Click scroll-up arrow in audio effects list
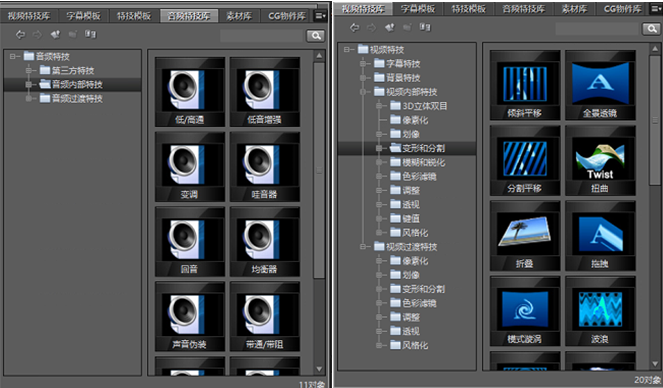Screen dimensions: 663x388 (x=319, y=55)
